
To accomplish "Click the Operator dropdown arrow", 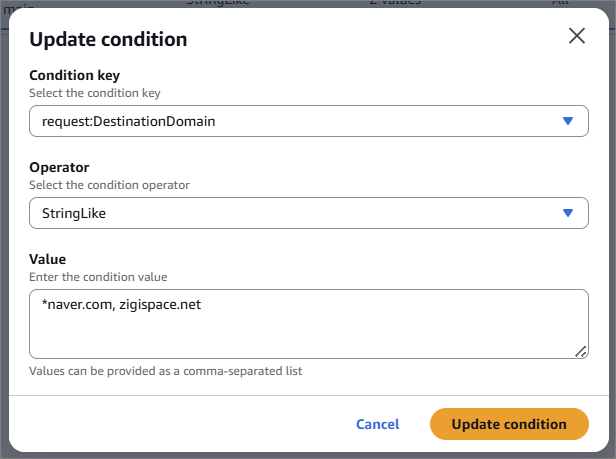I will click(x=568, y=212).
